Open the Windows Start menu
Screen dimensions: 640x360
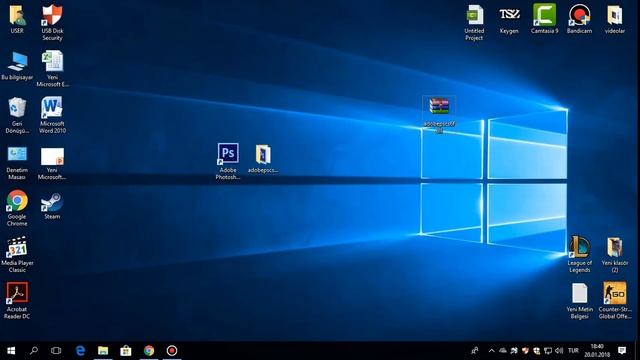(11, 351)
